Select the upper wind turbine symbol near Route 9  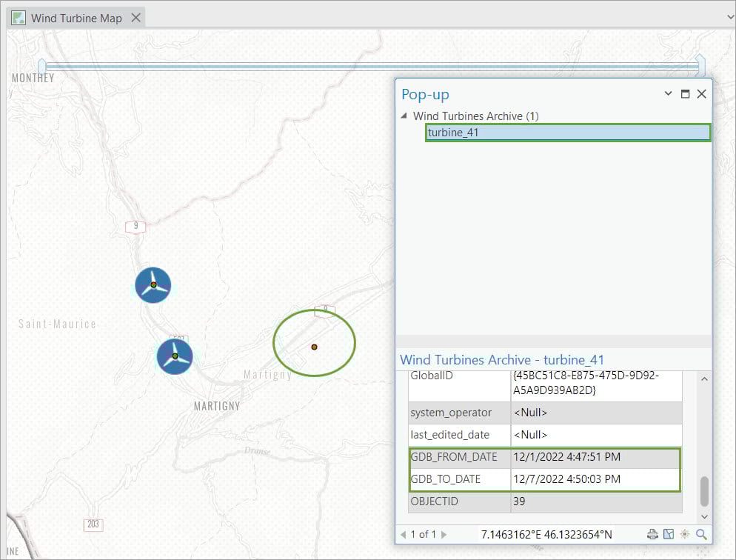point(152,285)
